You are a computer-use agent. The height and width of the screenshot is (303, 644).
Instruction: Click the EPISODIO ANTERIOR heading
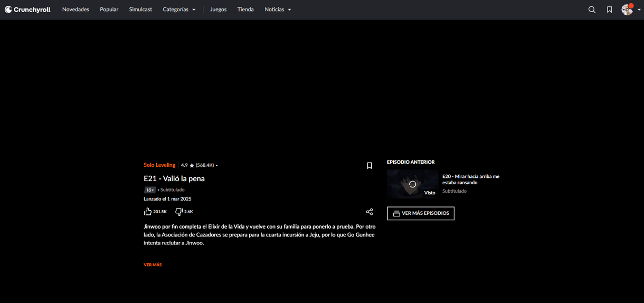click(411, 162)
